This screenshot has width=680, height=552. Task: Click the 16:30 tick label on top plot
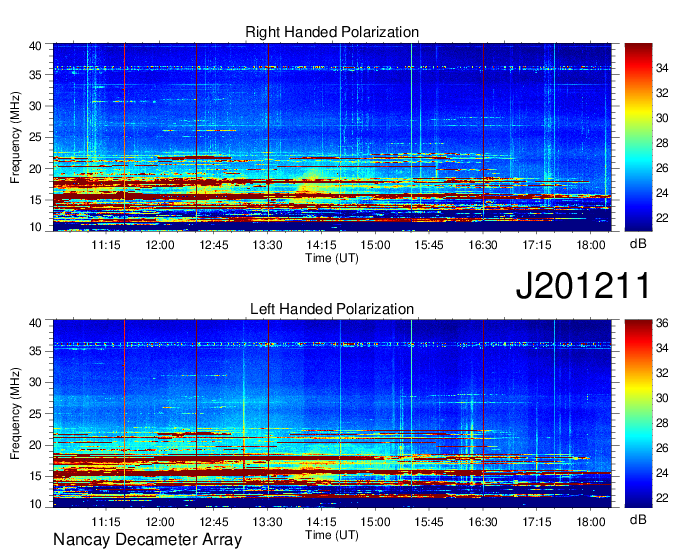[x=483, y=245]
